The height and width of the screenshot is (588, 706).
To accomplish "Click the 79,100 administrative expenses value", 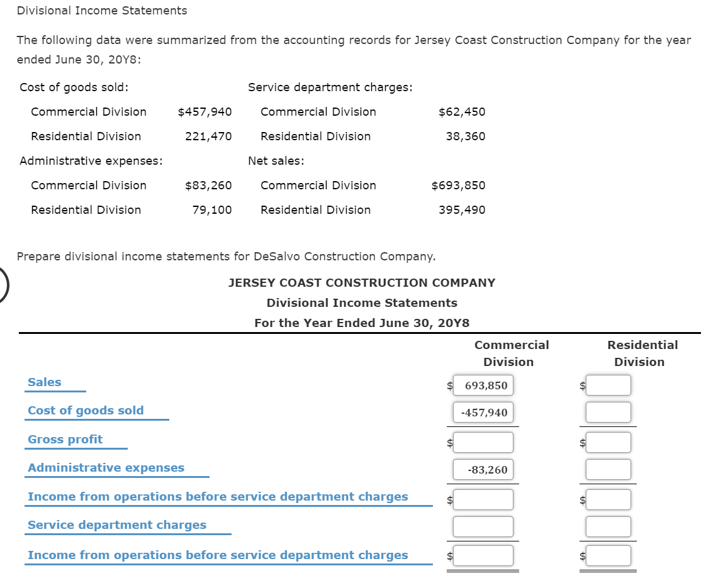I will (212, 210).
